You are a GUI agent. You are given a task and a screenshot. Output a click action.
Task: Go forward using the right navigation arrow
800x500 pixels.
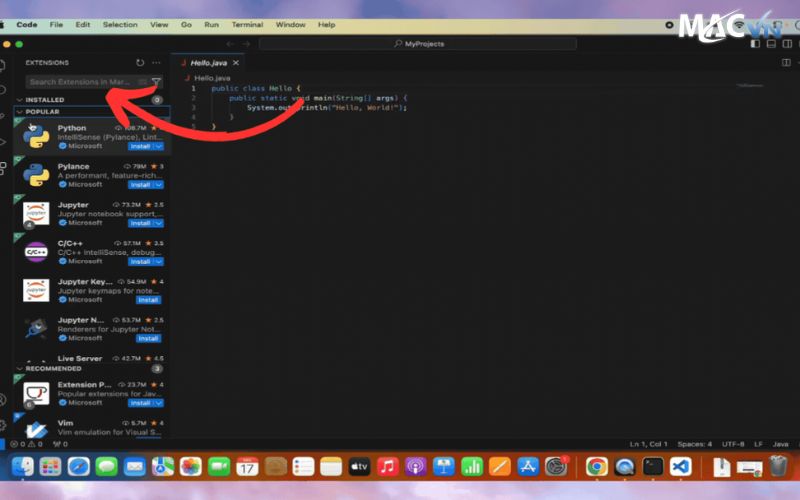[246, 44]
